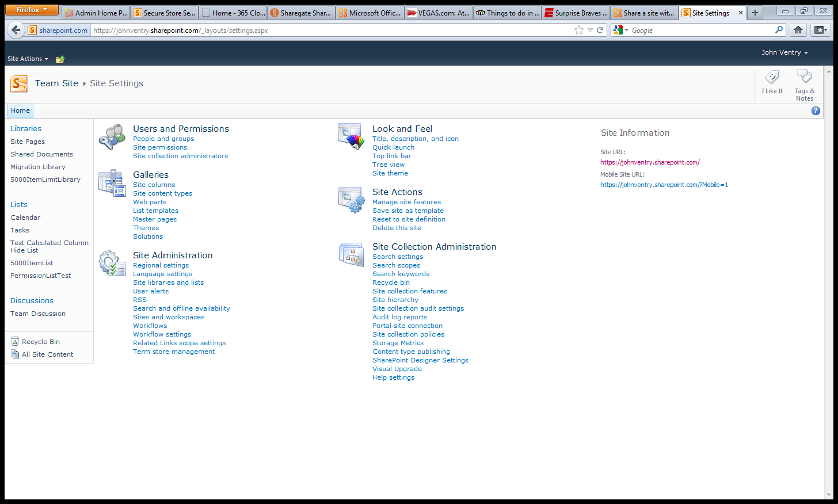Click the I Like It tag icon

772,77
